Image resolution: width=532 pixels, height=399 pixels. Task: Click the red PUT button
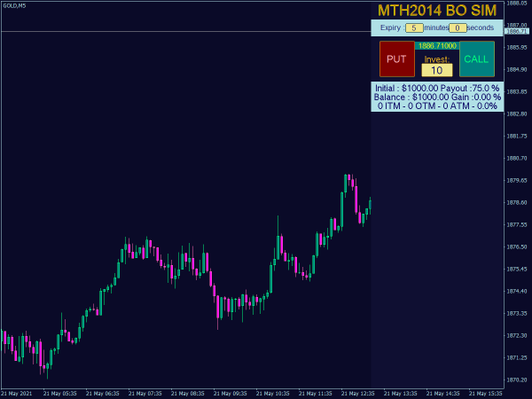[x=396, y=59]
